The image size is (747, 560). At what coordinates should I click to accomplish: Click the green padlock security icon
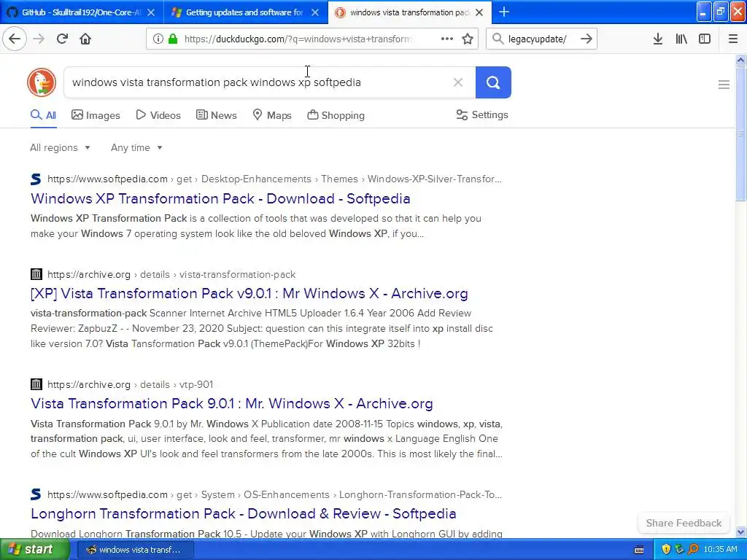tap(173, 39)
